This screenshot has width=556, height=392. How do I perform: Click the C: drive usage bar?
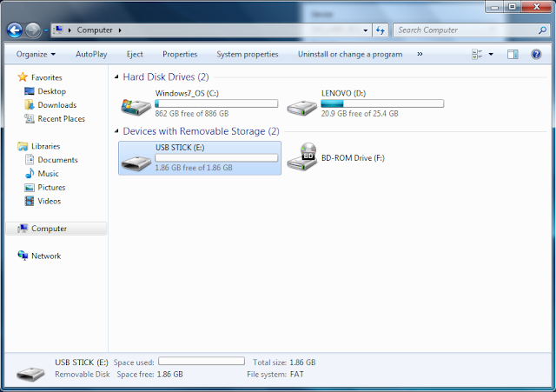point(216,103)
